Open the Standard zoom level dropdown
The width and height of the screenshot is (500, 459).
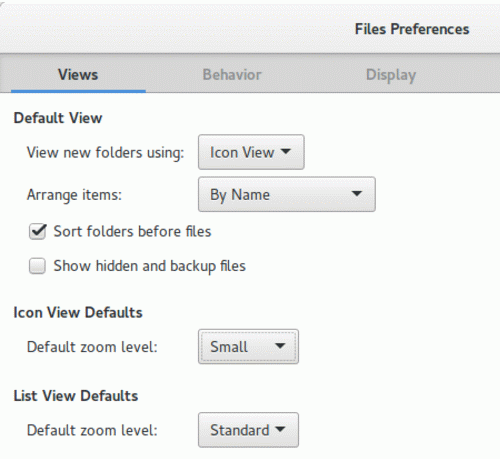[x=248, y=430]
